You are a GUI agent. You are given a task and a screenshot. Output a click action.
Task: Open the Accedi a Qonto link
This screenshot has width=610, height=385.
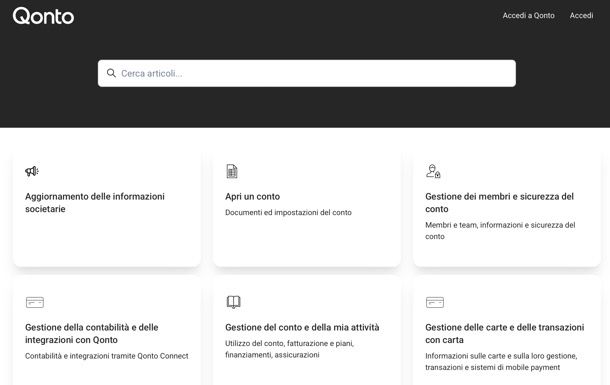[x=528, y=16]
